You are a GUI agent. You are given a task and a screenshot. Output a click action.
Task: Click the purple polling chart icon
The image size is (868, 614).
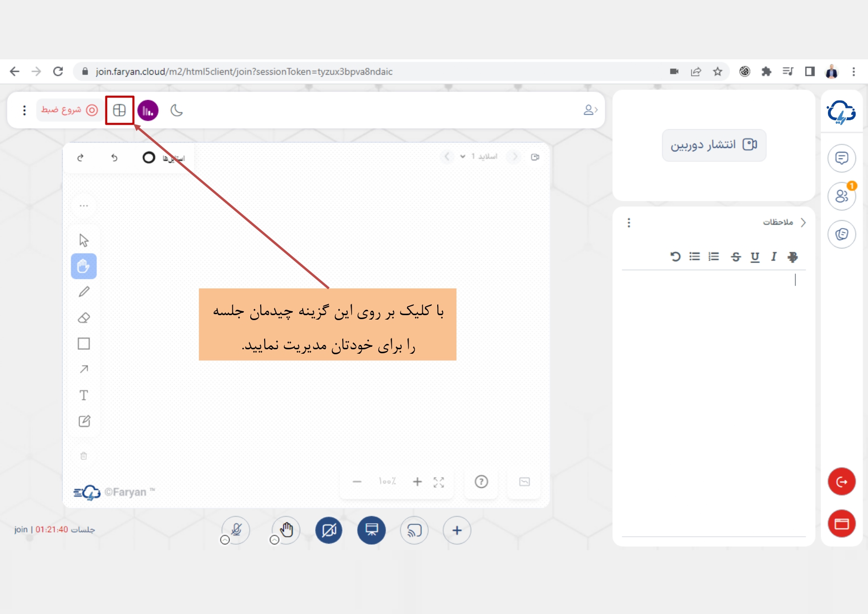coord(148,110)
